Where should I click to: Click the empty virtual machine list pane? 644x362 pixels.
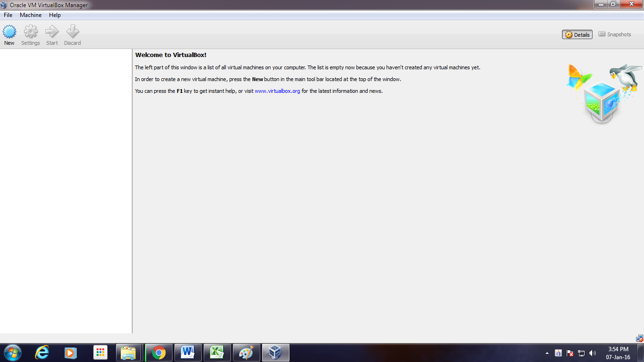point(66,189)
